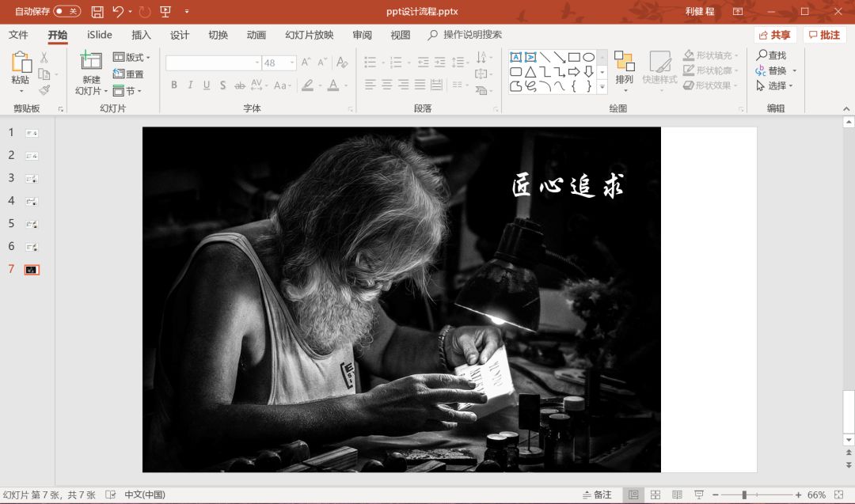Viewport: 855px width, 504px height.
Task: Toggle bold text formatting
Action: point(173,85)
